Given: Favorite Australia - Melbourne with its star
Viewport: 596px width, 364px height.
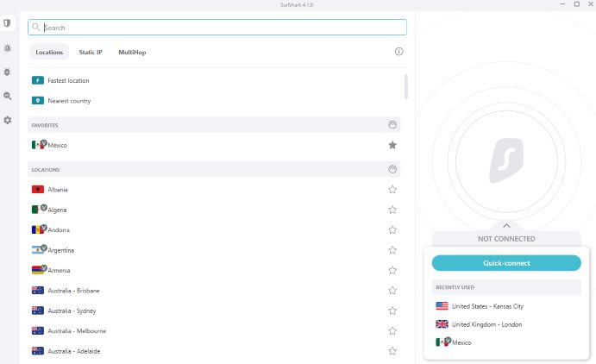Looking at the screenshot, I should tap(392, 331).
